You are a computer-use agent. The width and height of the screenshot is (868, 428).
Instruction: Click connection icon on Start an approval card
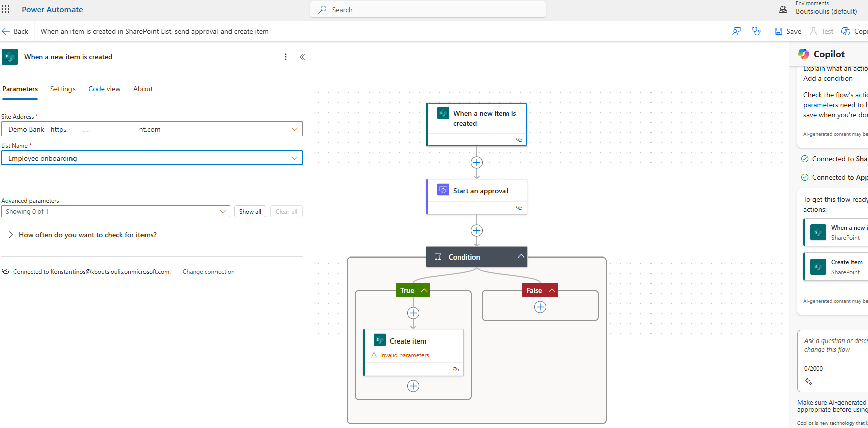pyautogui.click(x=519, y=208)
